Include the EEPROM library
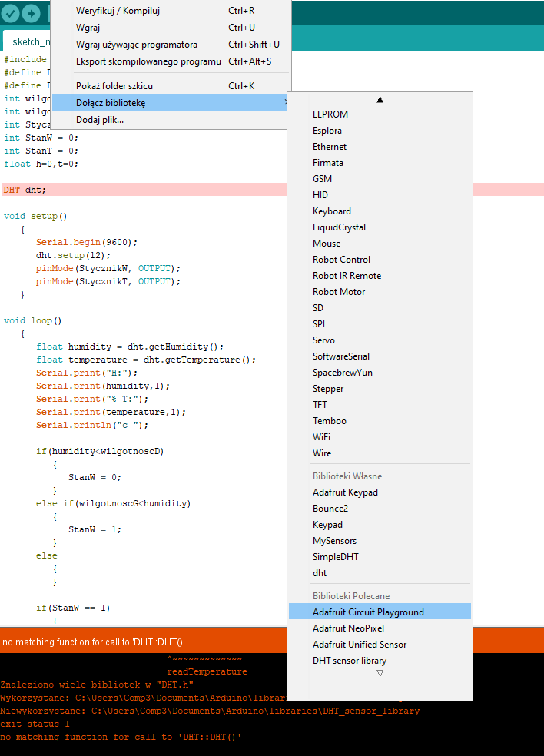The width and height of the screenshot is (544, 756). [x=380, y=114]
